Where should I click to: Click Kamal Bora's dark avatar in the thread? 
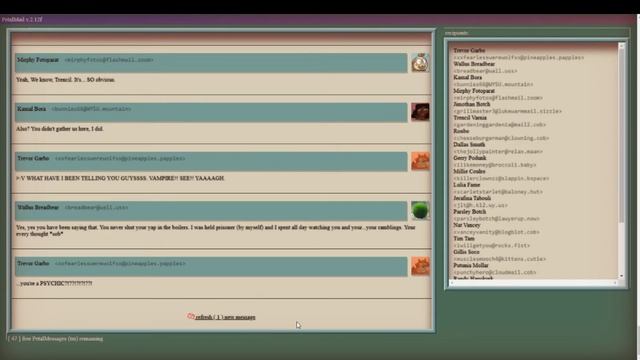pyautogui.click(x=420, y=112)
